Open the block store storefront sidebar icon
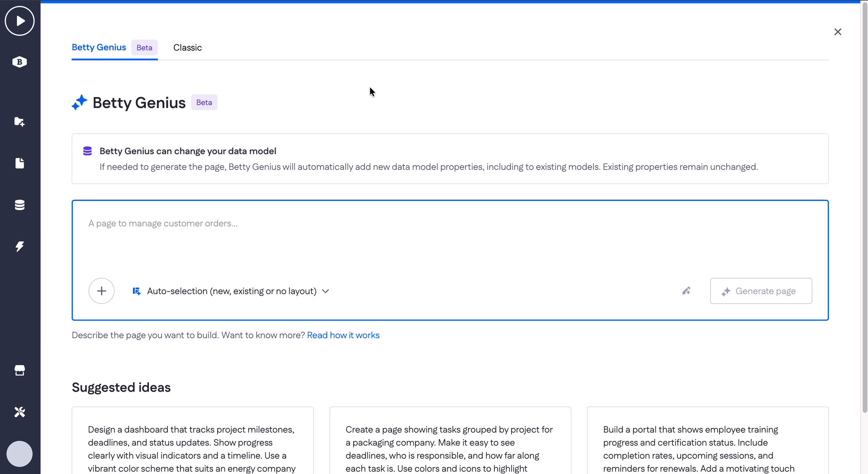Screen dimensions: 868x474 20,370
